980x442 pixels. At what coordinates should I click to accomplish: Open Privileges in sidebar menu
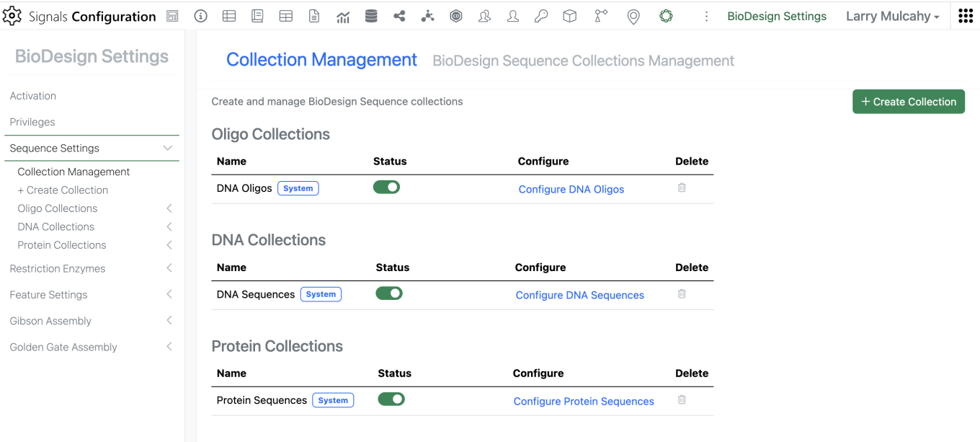point(32,122)
